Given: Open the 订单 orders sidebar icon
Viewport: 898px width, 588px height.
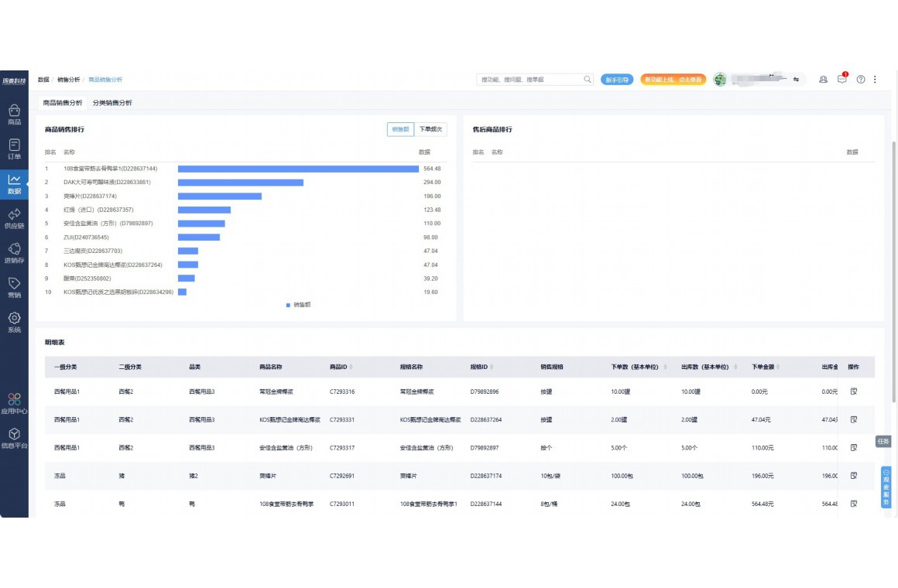Looking at the screenshot, I should click(14, 149).
